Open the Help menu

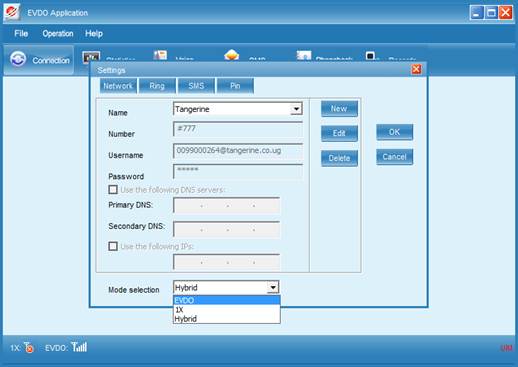pos(94,33)
